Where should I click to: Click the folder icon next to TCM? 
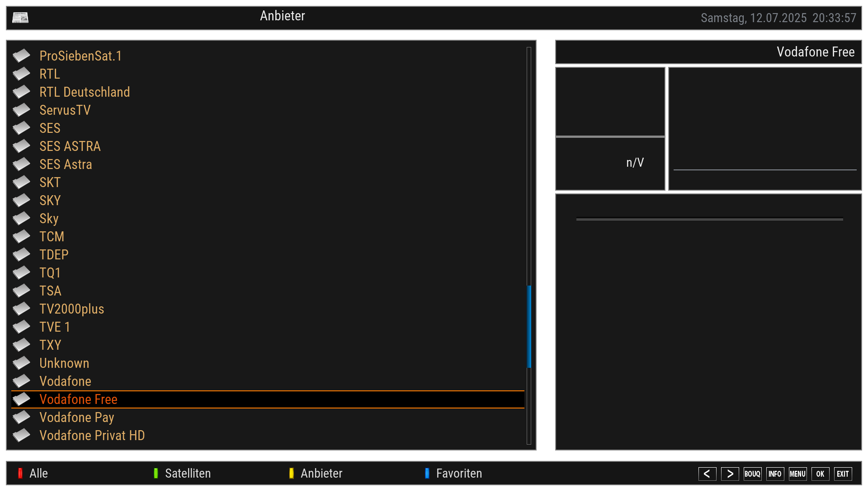(x=21, y=236)
